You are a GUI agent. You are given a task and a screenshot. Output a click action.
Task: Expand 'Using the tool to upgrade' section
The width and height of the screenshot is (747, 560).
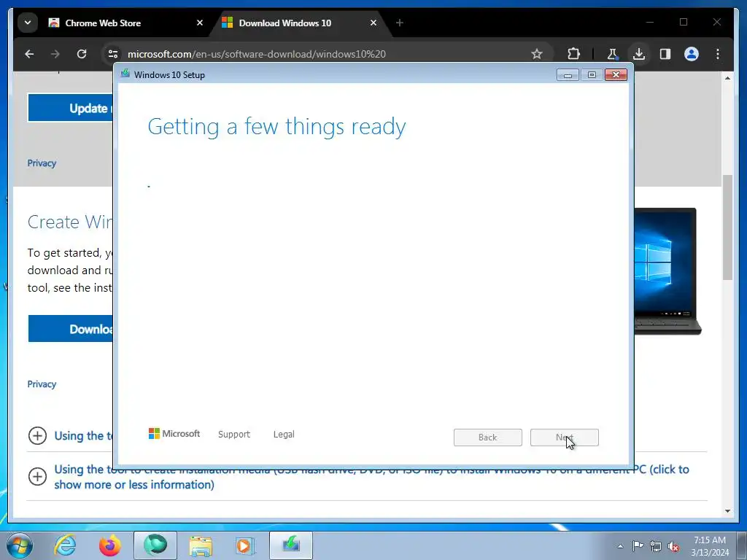point(37,436)
